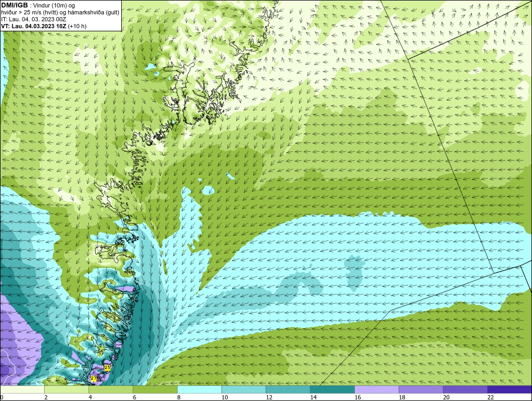The width and height of the screenshot is (532, 401).
Task: Click the 'IT: Lau. 04. 03. 2023 00Z' line
Action: [x=34, y=19]
